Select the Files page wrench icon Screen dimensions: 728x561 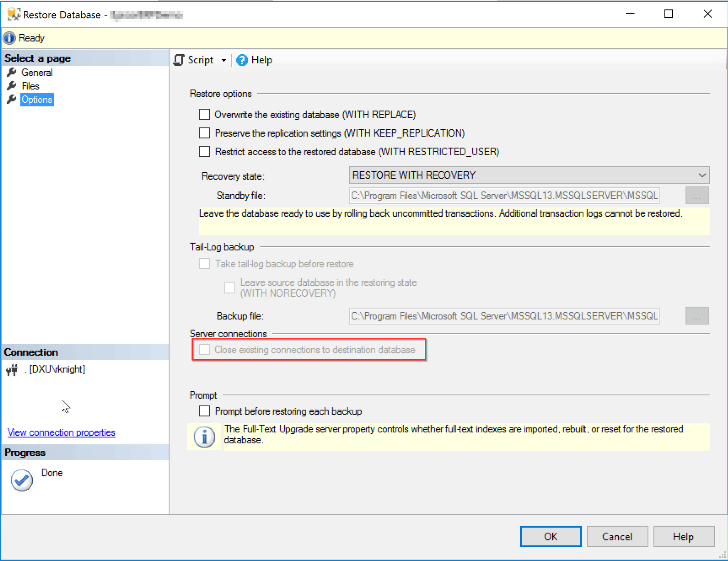tap(12, 86)
